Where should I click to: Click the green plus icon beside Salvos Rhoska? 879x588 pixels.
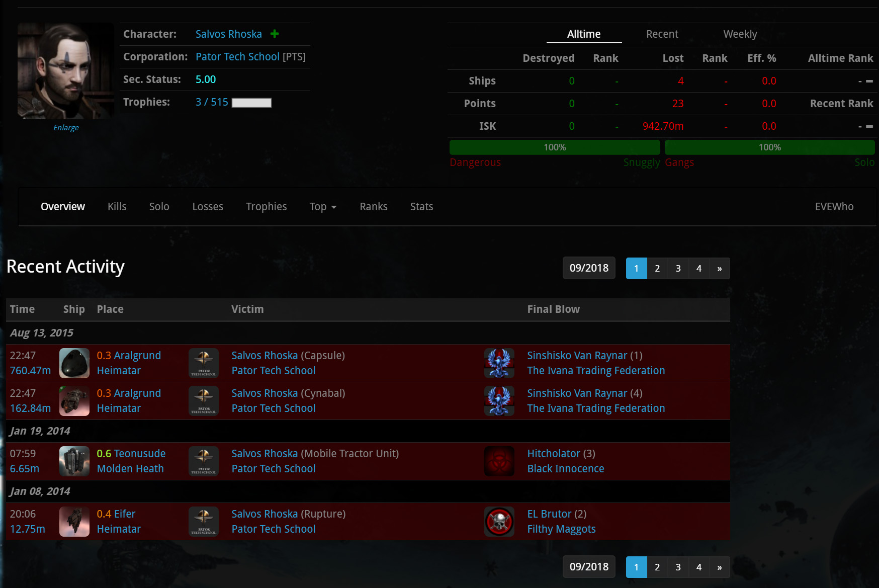coord(275,34)
